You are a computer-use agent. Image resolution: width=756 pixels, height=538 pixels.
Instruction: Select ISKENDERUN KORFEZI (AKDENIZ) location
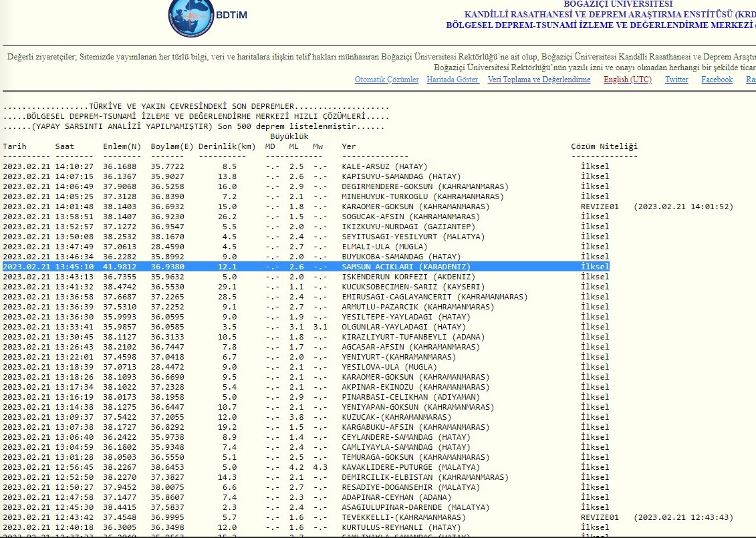click(x=408, y=277)
